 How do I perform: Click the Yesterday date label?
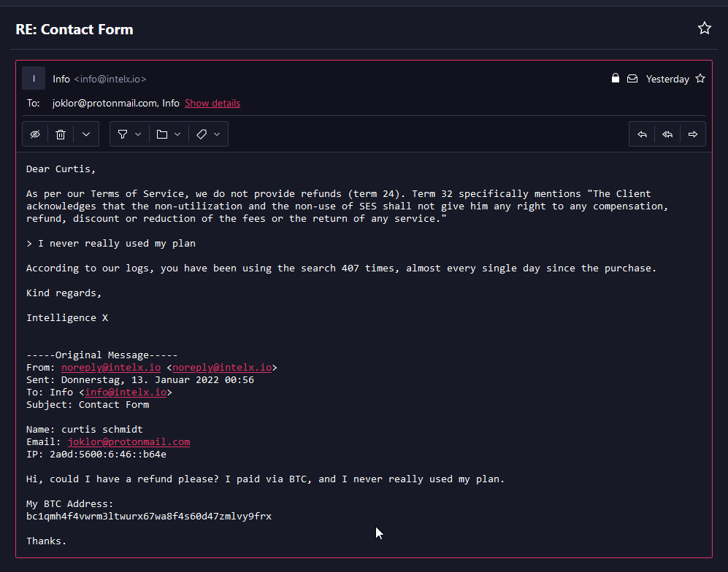[x=667, y=79]
